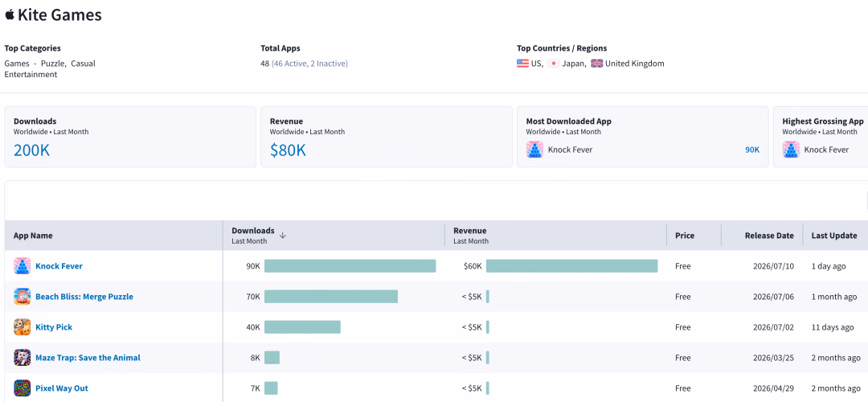868x402 pixels.
Task: Click the 200K downloads value
Action: [31, 150]
